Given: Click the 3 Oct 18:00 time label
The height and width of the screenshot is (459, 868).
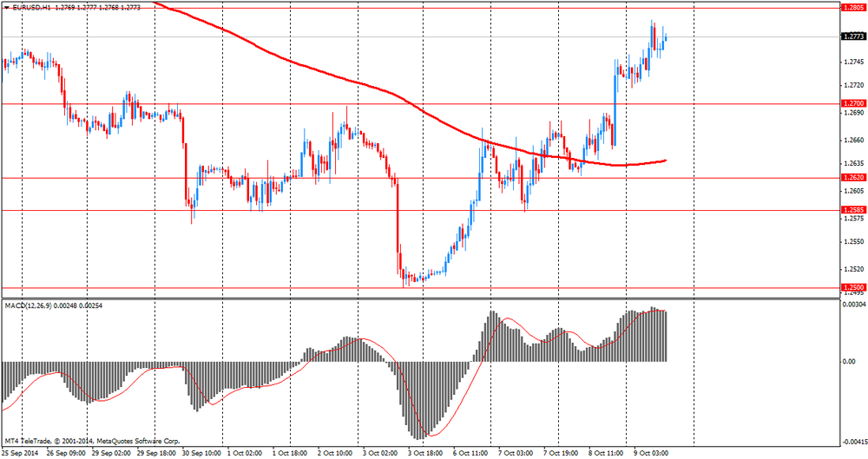Looking at the screenshot, I should point(426,453).
